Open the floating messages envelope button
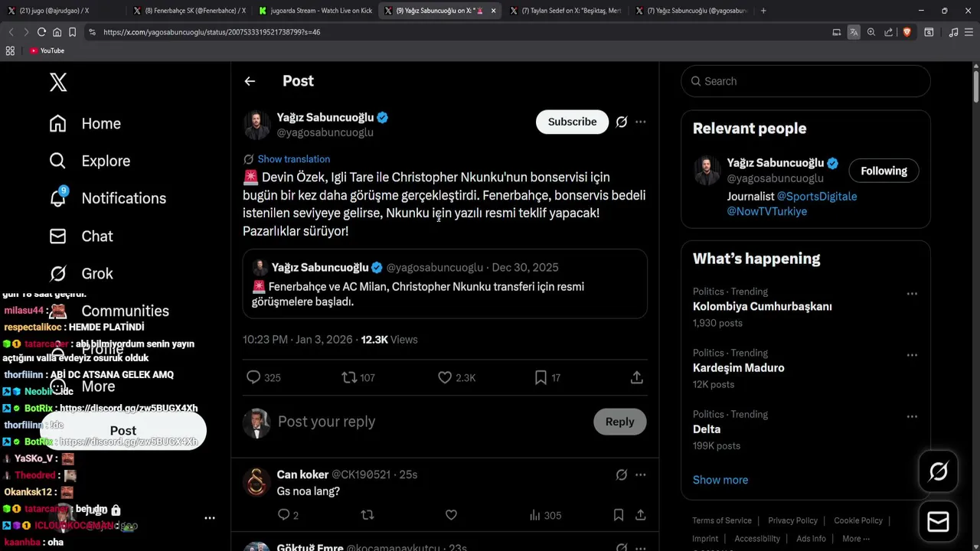Image resolution: width=980 pixels, height=551 pixels. pos(938,522)
